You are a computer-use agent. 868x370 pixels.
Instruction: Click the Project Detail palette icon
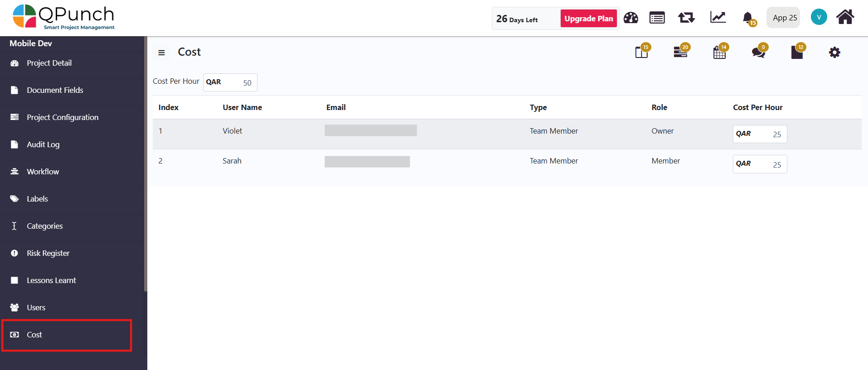(15, 63)
